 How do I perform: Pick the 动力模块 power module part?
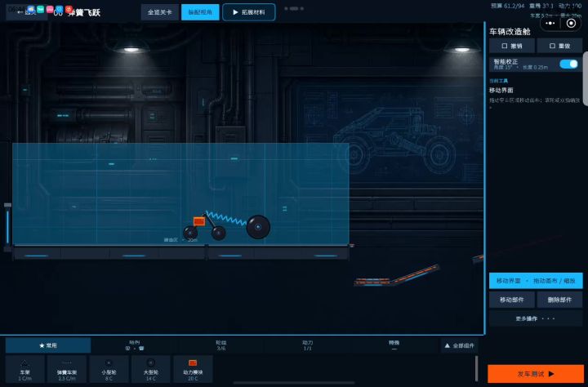(193, 369)
